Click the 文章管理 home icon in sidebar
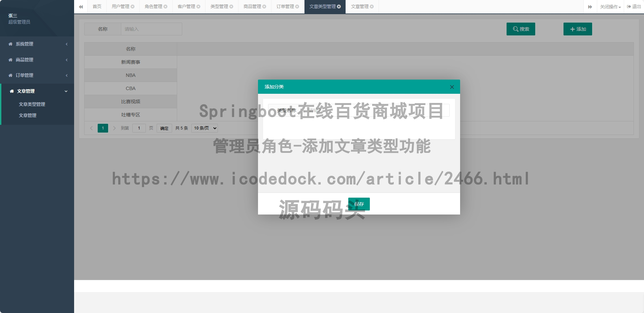 (12, 91)
